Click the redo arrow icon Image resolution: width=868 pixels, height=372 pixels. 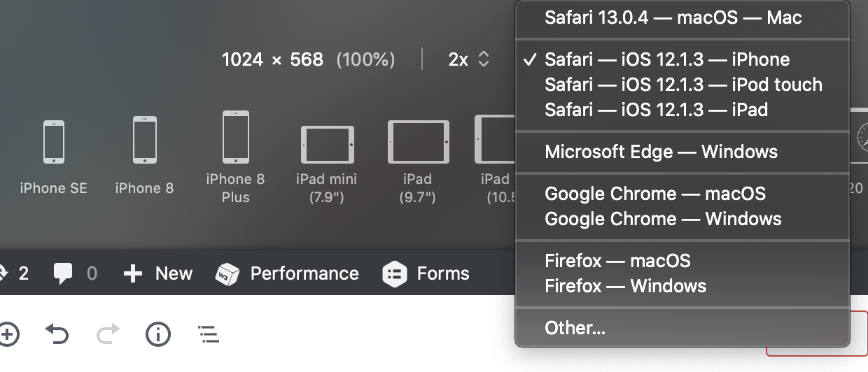108,334
